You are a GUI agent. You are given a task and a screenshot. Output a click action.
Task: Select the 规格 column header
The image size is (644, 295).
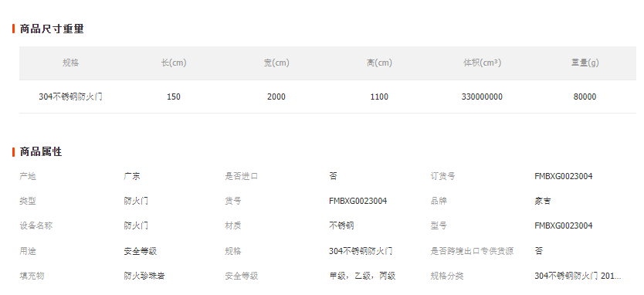[70, 63]
